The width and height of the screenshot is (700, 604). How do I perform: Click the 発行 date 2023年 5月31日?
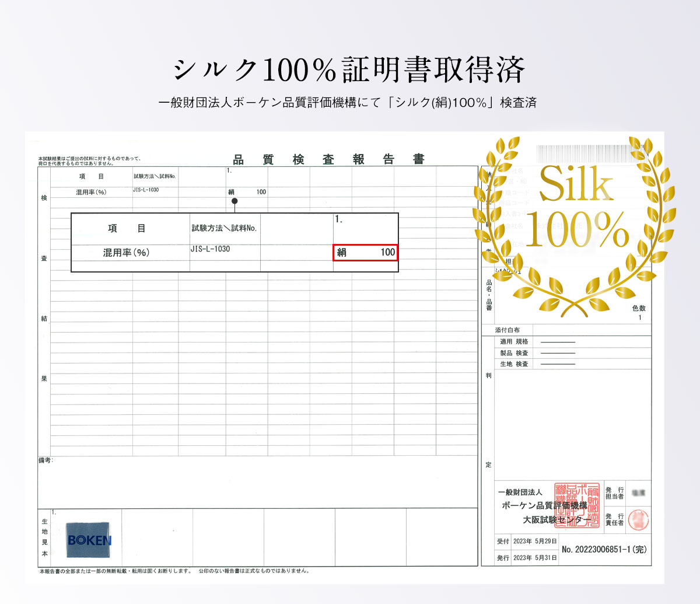(x=535, y=558)
